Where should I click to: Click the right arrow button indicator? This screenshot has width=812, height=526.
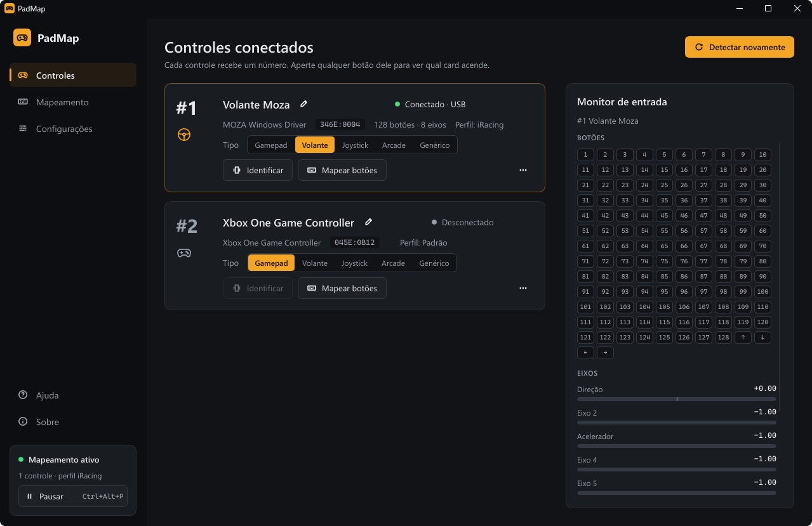tap(605, 353)
